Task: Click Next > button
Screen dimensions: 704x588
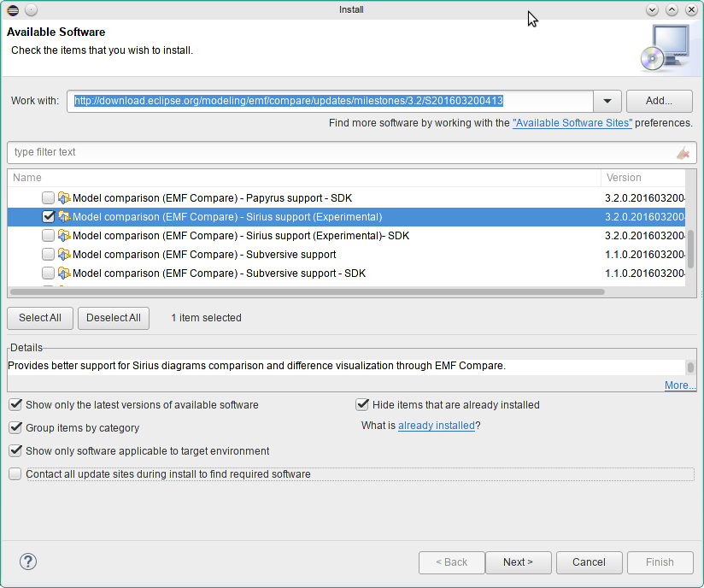Action: tap(518, 562)
